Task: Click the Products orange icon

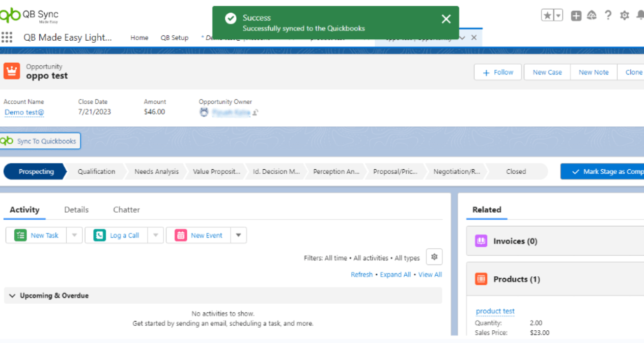Action: [481, 279]
